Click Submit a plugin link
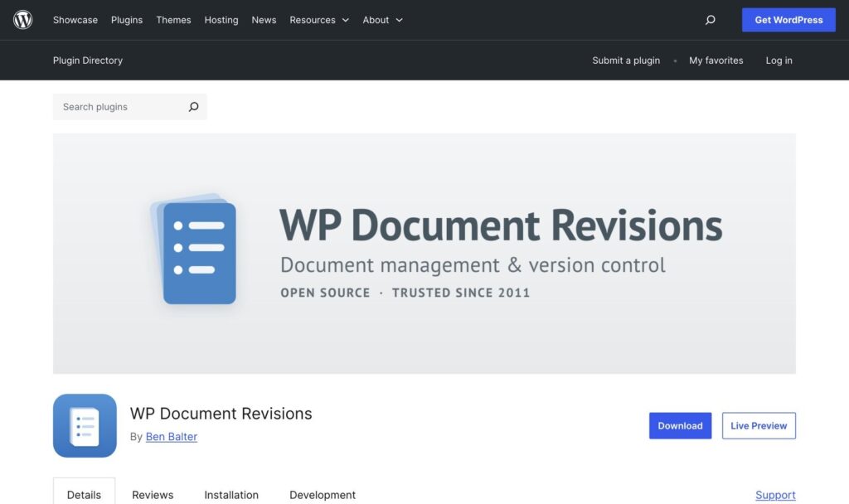 click(x=626, y=60)
